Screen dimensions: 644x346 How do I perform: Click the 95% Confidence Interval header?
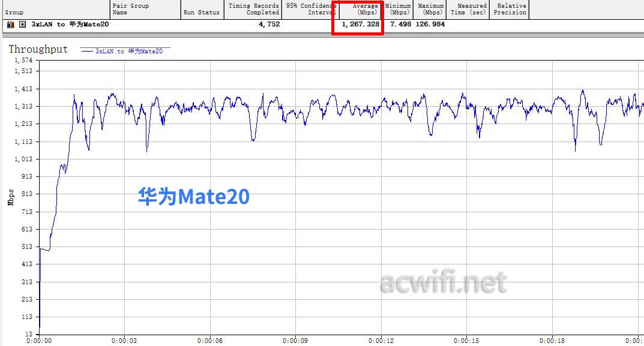click(310, 10)
